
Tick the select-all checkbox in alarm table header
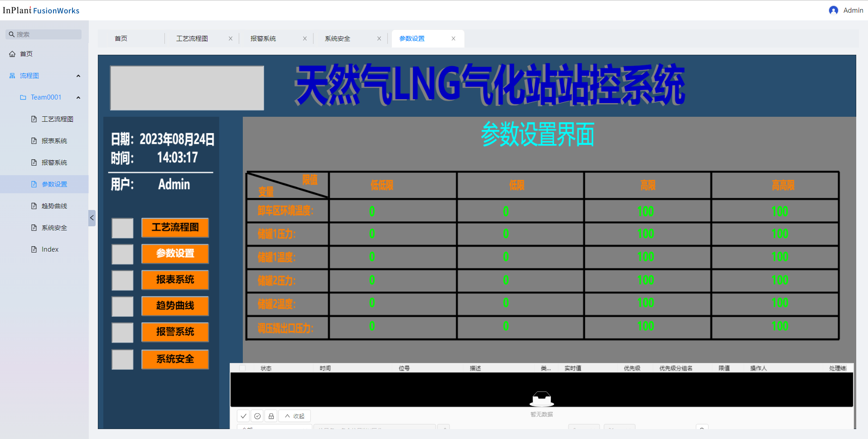point(242,368)
